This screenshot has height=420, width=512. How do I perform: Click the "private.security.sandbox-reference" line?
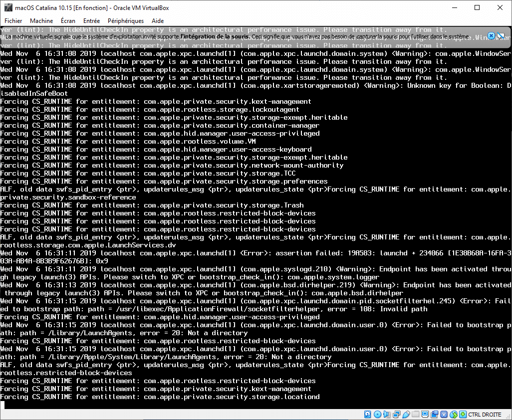(68, 197)
